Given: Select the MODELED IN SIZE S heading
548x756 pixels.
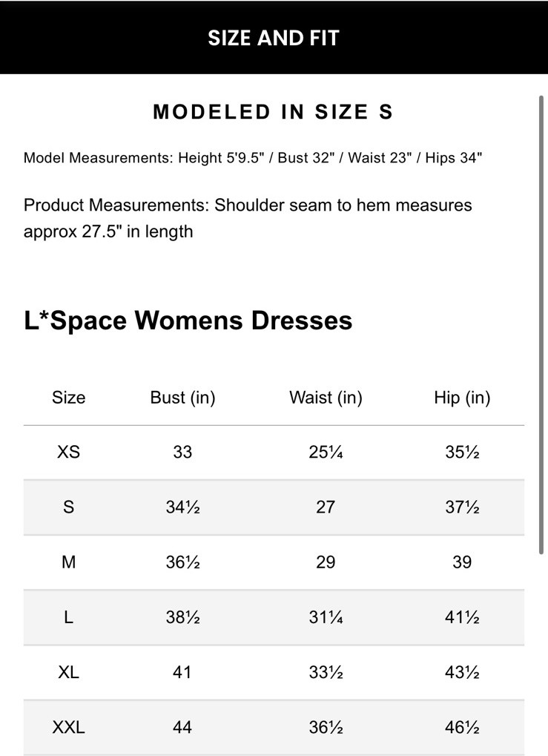Looking at the screenshot, I should [273, 112].
